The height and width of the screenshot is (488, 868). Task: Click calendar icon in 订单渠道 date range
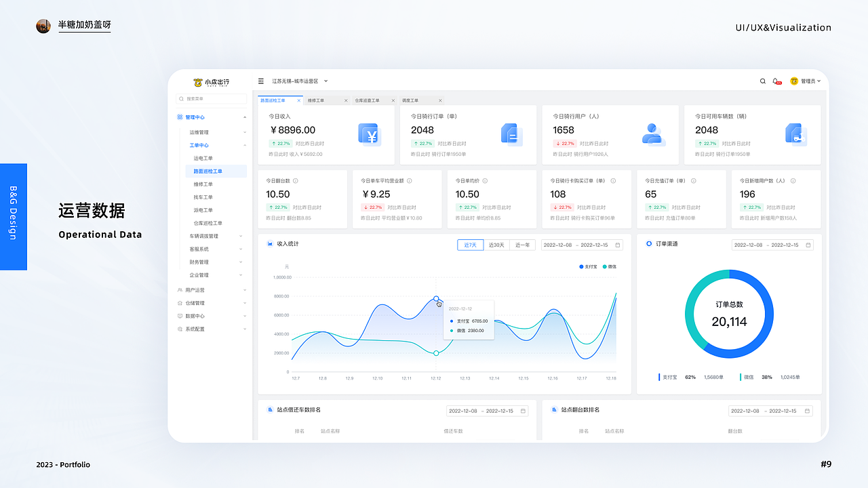coord(808,245)
